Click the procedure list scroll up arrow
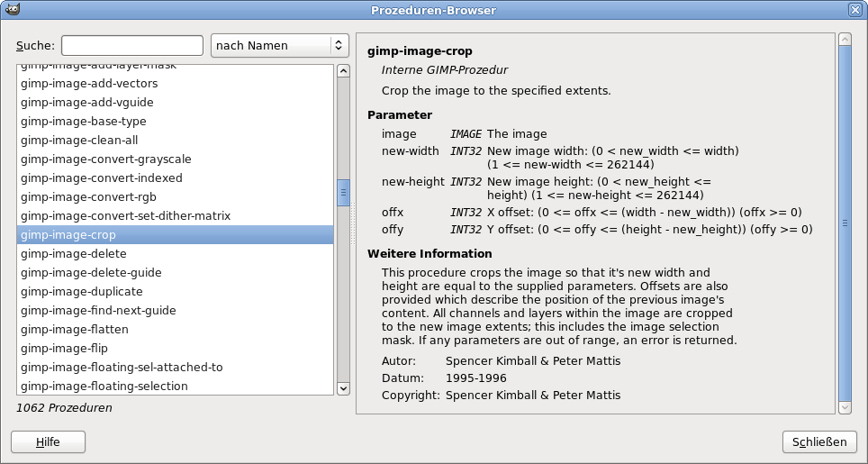The width and height of the screenshot is (868, 464). click(x=343, y=71)
